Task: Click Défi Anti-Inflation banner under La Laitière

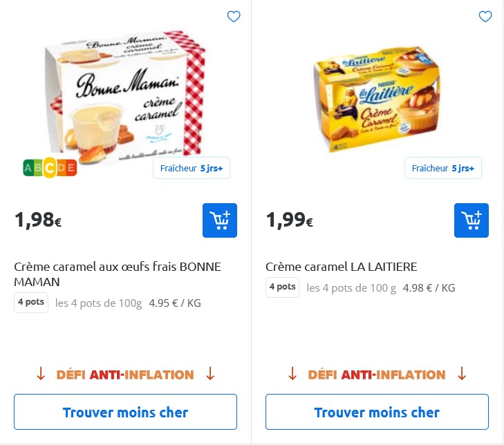Action: (377, 375)
